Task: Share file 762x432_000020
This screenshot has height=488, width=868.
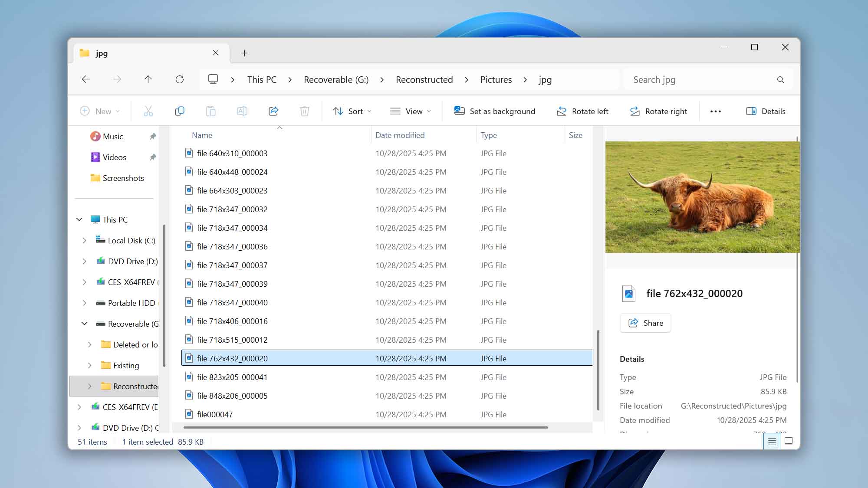Action: [x=645, y=323]
